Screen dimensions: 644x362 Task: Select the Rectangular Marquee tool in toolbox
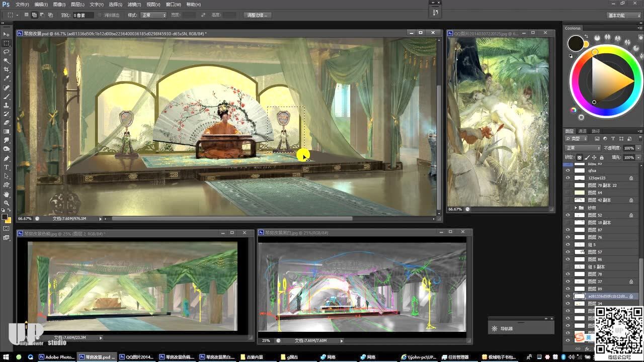point(7,43)
